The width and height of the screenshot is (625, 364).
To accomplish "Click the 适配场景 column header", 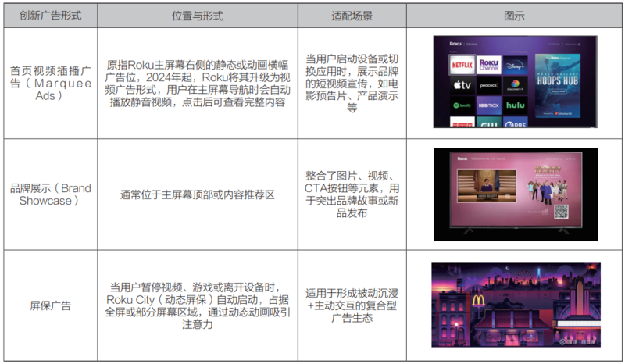I will click(352, 16).
